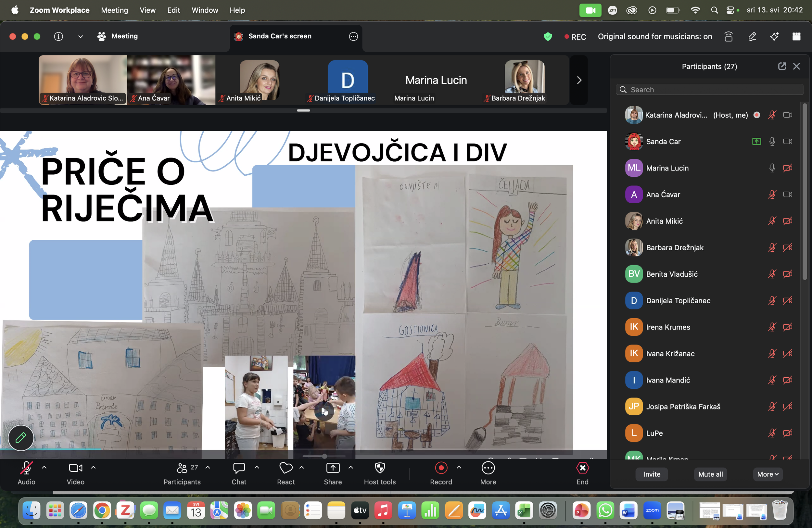This screenshot has width=812, height=528.
Task: Open the Help menu
Action: [x=237, y=10]
